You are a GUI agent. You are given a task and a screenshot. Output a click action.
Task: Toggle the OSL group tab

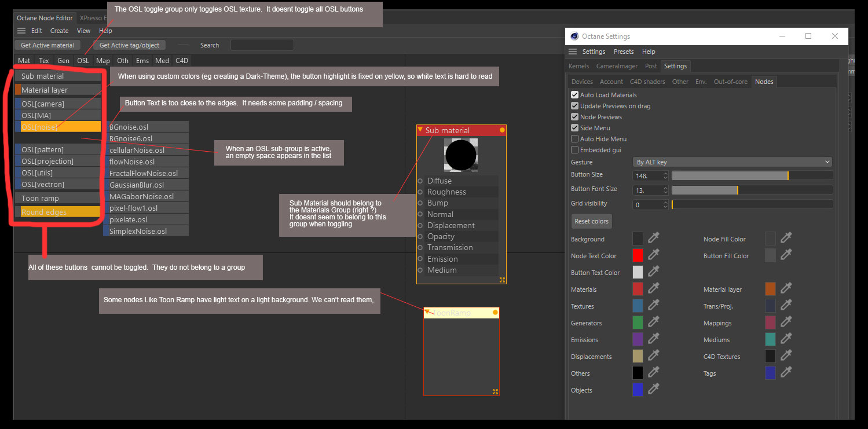[83, 60]
